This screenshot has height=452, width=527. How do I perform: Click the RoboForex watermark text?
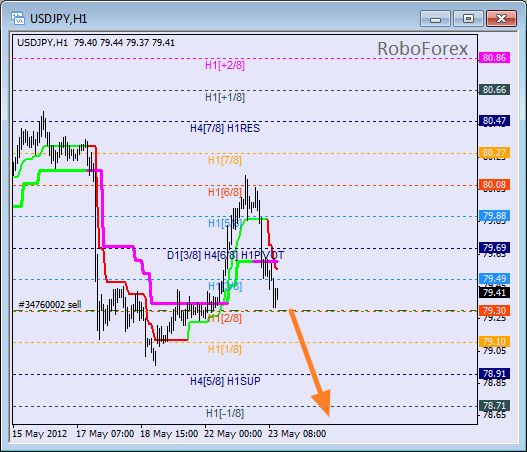click(422, 49)
